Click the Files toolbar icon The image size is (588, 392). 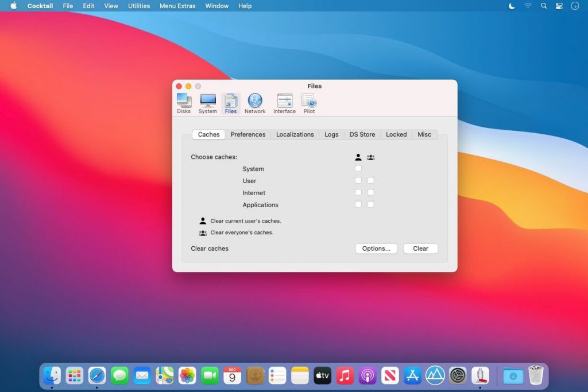(231, 103)
